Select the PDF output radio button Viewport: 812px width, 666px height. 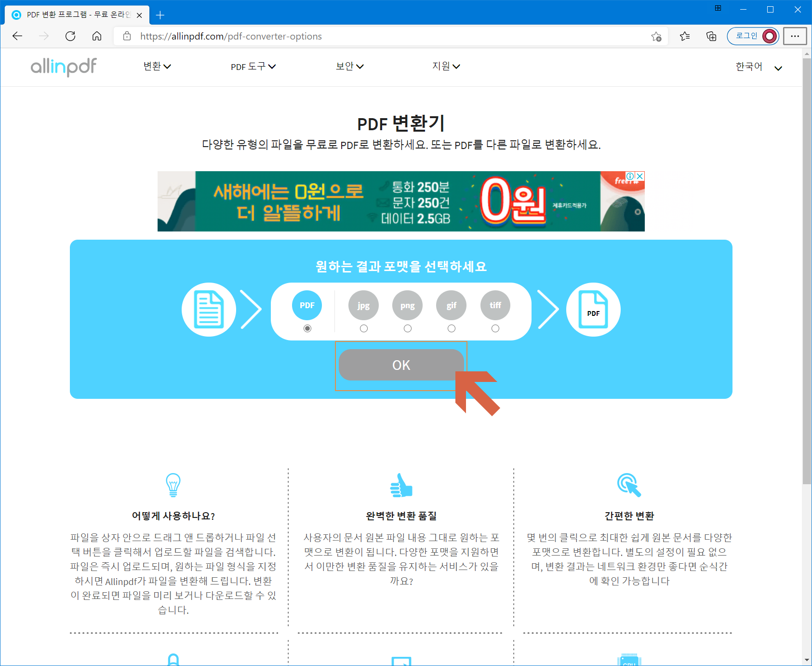coord(307,328)
